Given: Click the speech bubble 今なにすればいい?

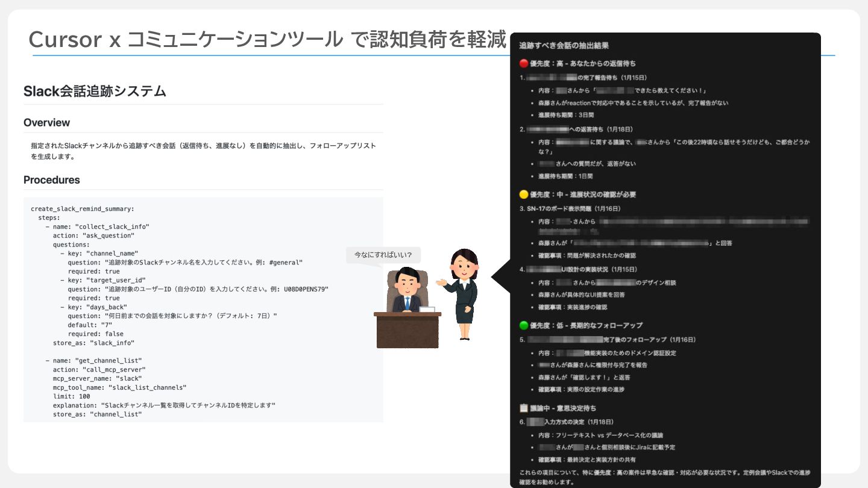Looking at the screenshot, I should (383, 255).
